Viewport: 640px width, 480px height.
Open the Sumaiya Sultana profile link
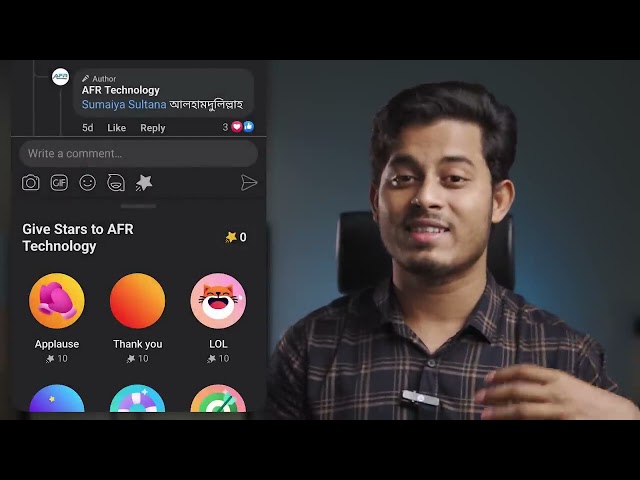pos(124,104)
